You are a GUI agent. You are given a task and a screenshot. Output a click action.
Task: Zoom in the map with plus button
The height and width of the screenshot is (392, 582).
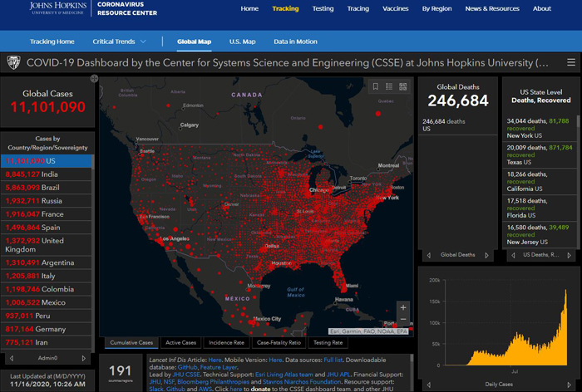[403, 307]
